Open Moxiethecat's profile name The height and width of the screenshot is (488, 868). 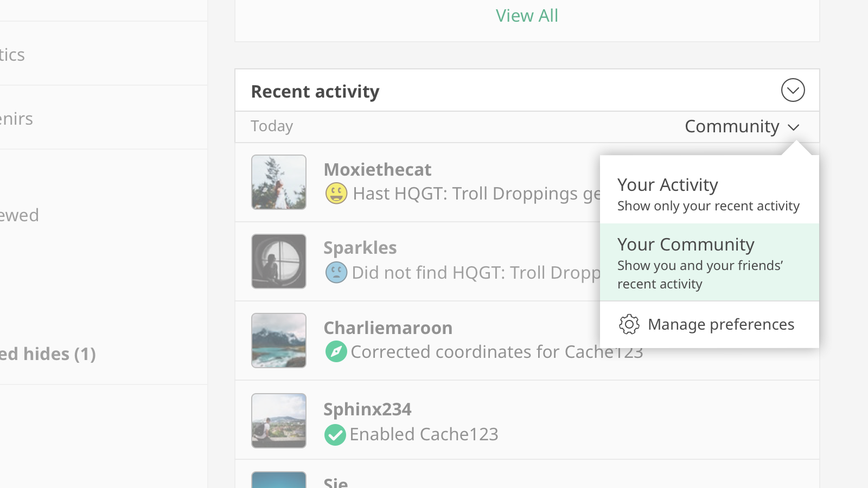coord(378,170)
